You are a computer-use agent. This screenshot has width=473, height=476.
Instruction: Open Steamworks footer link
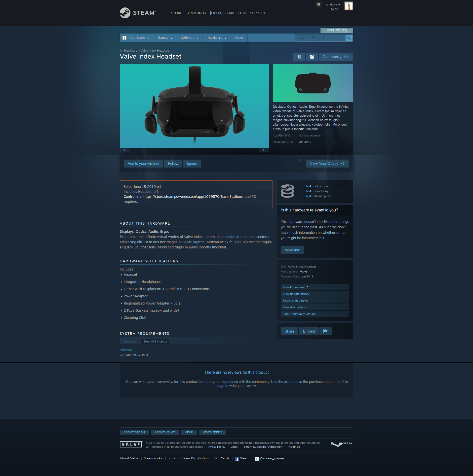153,458
